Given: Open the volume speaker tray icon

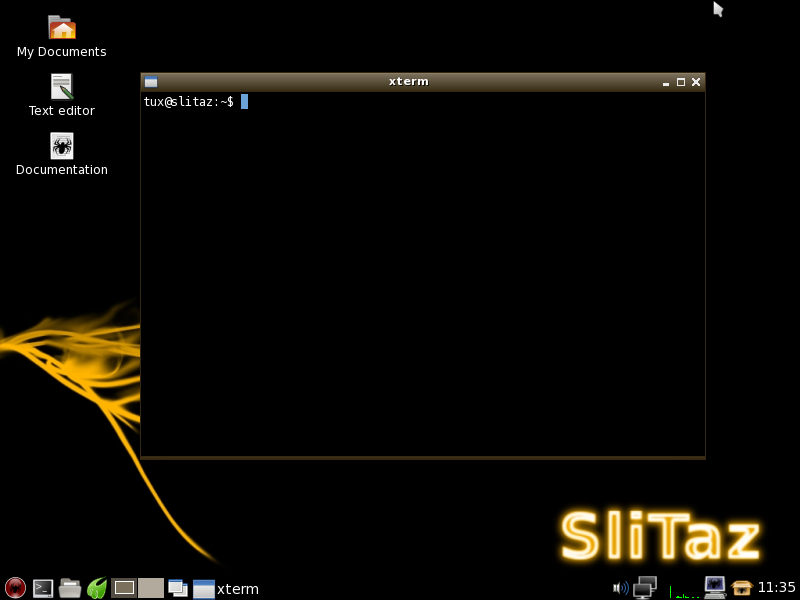Looking at the screenshot, I should [x=620, y=588].
